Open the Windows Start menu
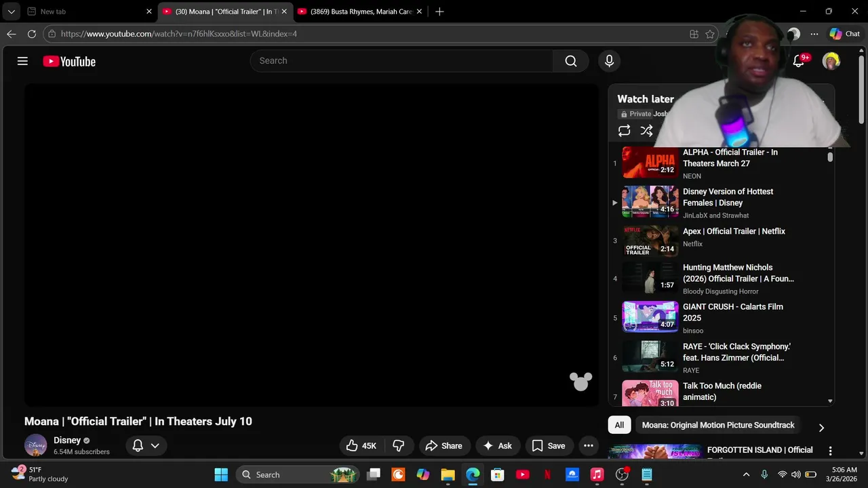The image size is (868, 488). [x=221, y=474]
